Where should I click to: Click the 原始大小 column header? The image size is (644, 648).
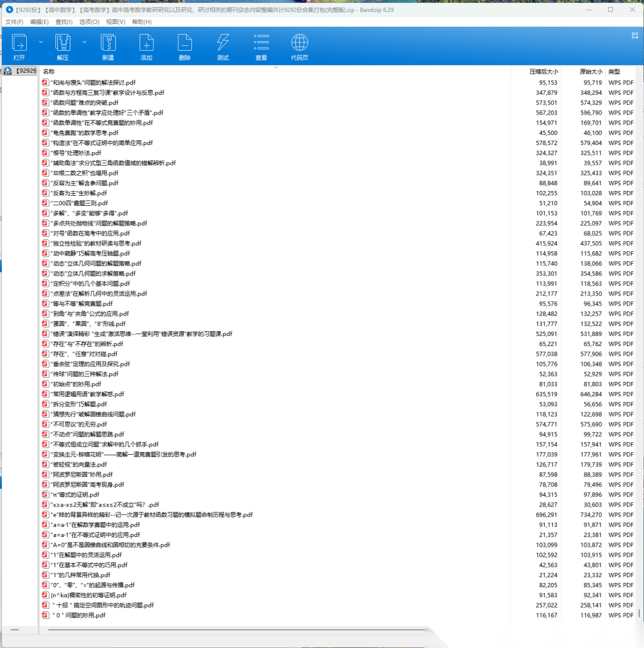590,72
